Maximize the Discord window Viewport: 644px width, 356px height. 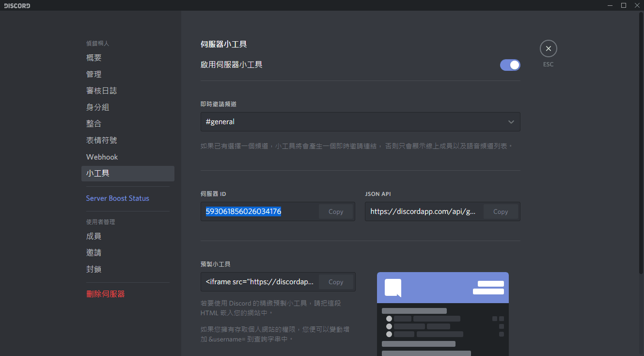624,5
